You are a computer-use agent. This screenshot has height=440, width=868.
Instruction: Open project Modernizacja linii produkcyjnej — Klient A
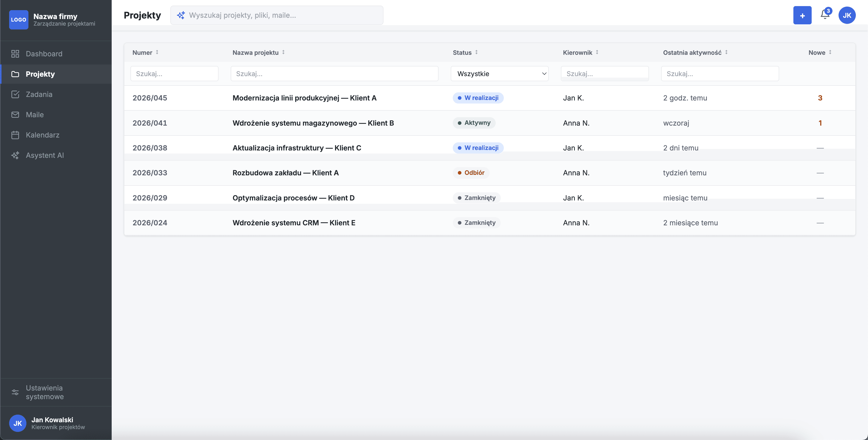(304, 98)
